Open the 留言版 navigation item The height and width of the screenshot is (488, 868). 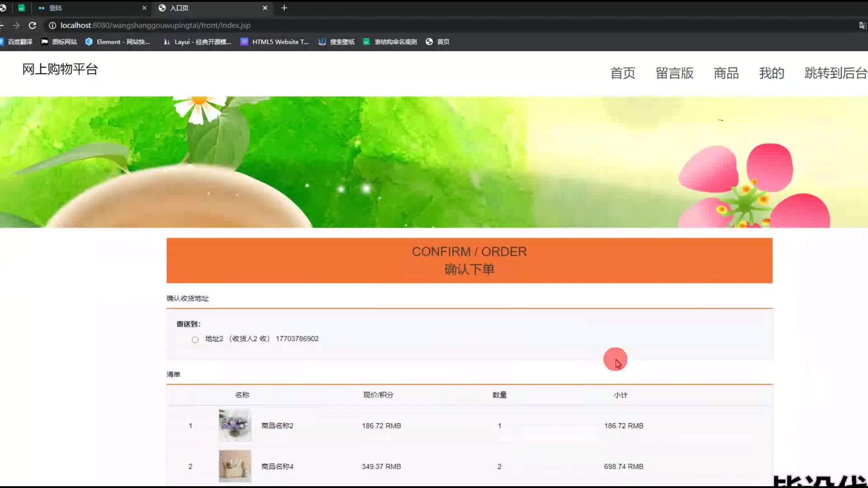674,73
